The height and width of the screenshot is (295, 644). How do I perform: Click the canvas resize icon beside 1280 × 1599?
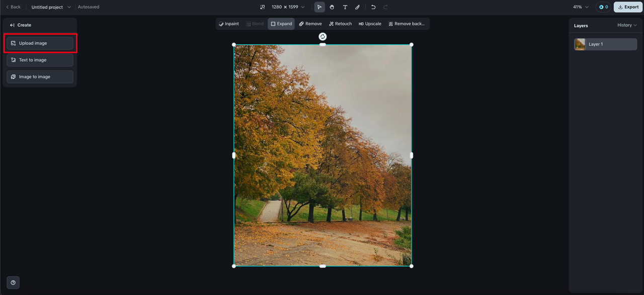[x=262, y=7]
